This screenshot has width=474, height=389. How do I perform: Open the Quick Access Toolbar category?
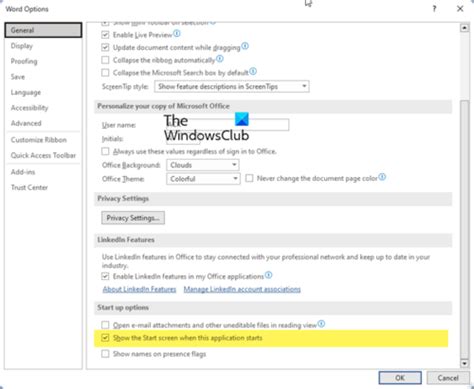tap(43, 155)
